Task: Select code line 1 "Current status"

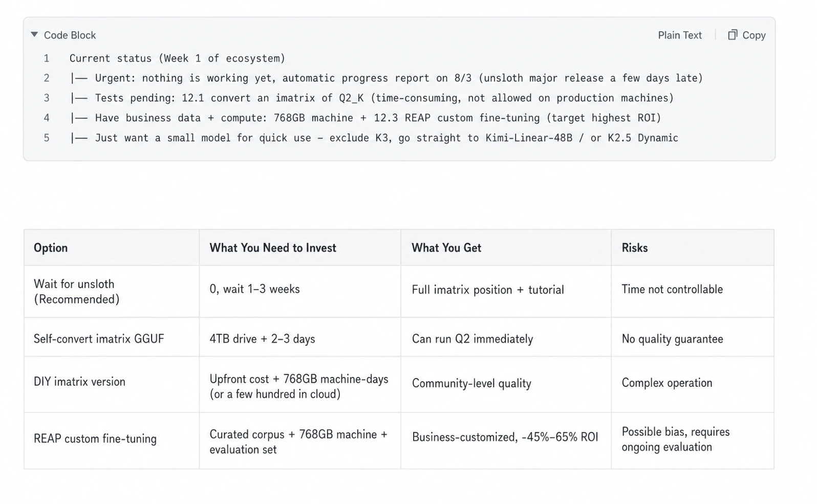Action: pos(177,58)
